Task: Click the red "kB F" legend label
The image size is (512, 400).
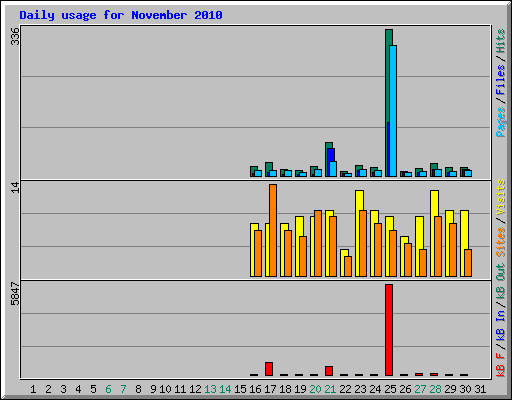Action: [501, 364]
